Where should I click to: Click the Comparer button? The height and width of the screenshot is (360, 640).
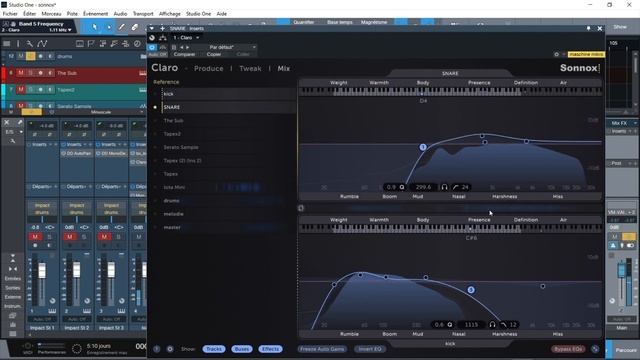184,54
